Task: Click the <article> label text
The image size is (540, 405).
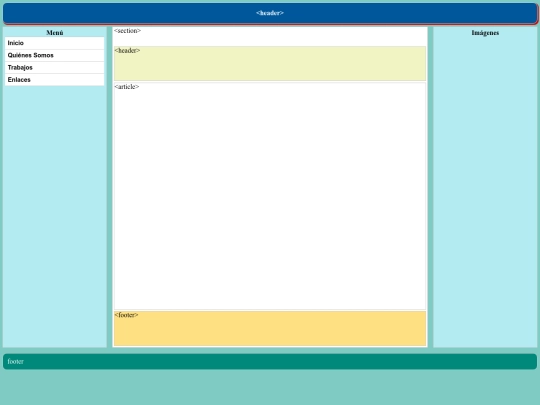Action: pos(127,86)
